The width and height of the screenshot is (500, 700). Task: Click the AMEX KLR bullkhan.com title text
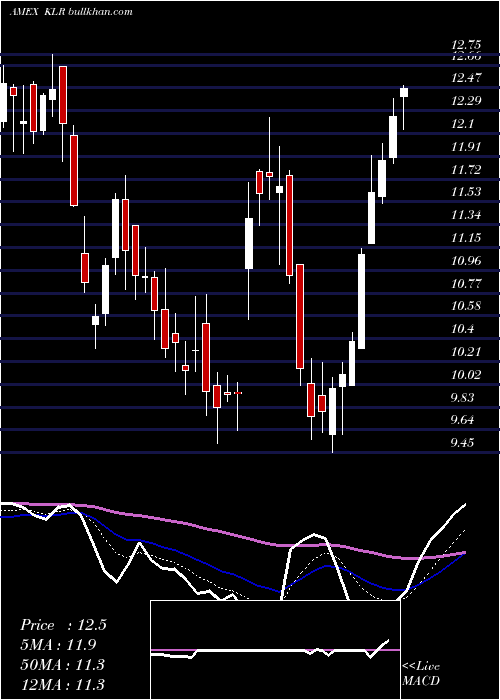tap(71, 12)
